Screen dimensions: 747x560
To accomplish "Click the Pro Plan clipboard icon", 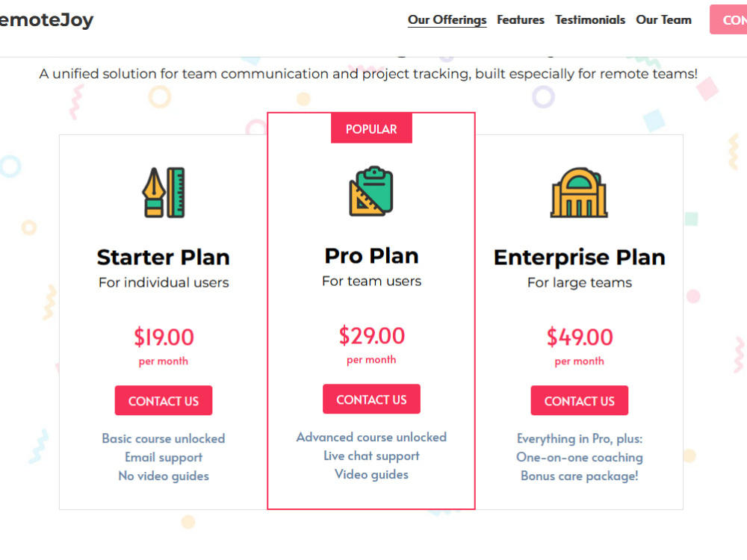I will [x=371, y=191].
